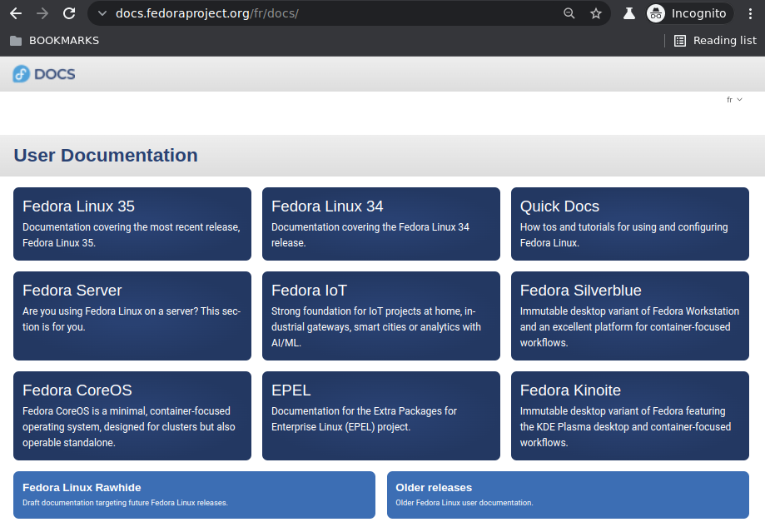765x532 pixels.
Task: Open the Chrome three-dot menu
Action: (x=750, y=13)
